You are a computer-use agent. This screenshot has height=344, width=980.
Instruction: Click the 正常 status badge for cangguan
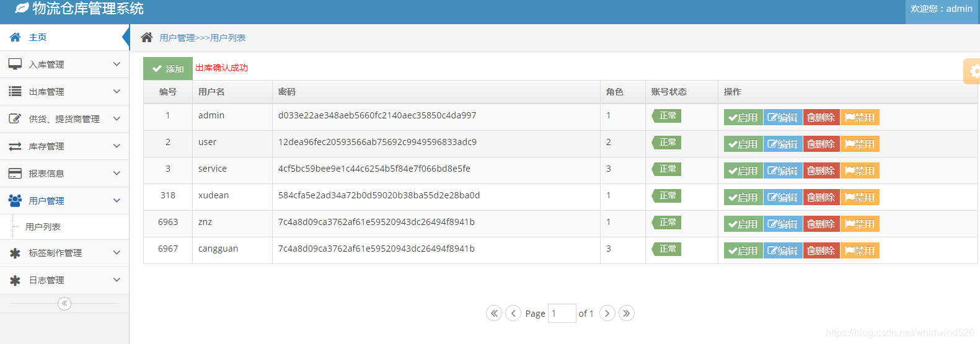[666, 249]
